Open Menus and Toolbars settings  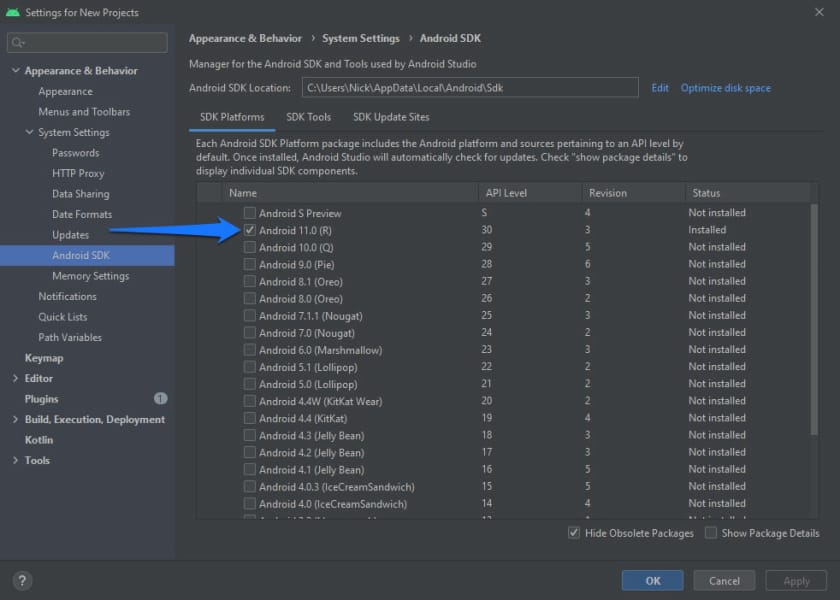click(84, 112)
